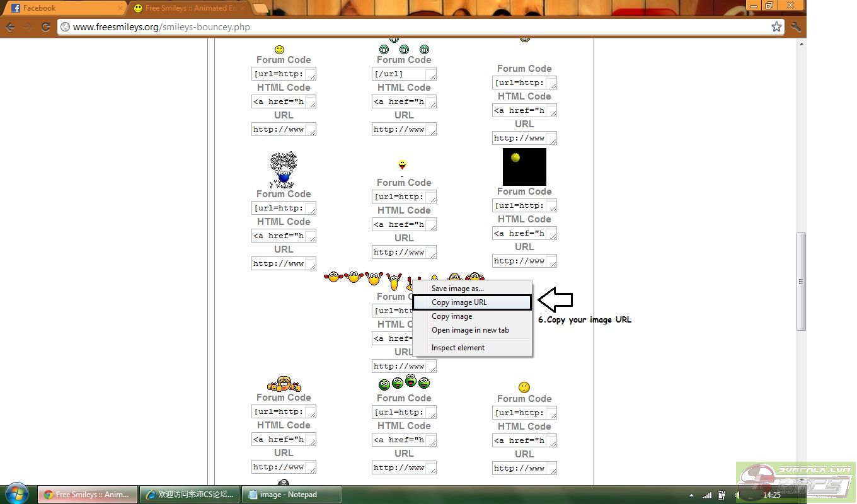857x504 pixels.
Task: Click the page reload icon
Action: pos(45,27)
